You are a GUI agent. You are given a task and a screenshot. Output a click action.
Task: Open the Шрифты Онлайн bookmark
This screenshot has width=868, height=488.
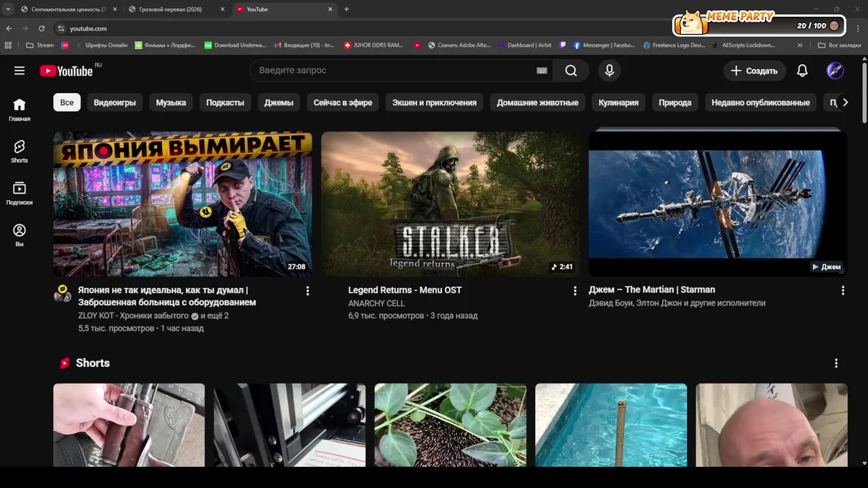click(x=100, y=45)
